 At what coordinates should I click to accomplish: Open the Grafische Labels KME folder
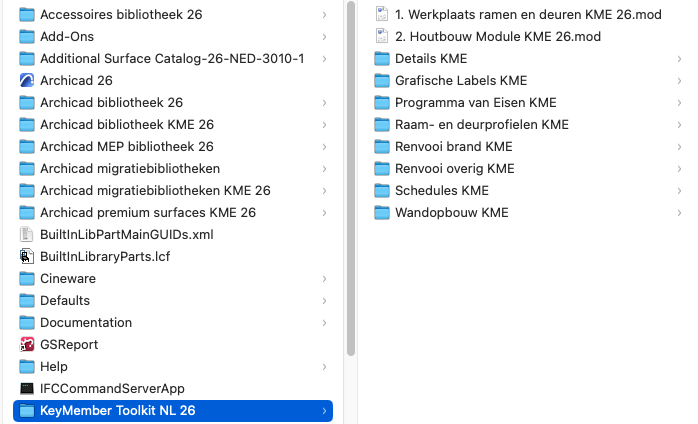[x=528, y=81]
